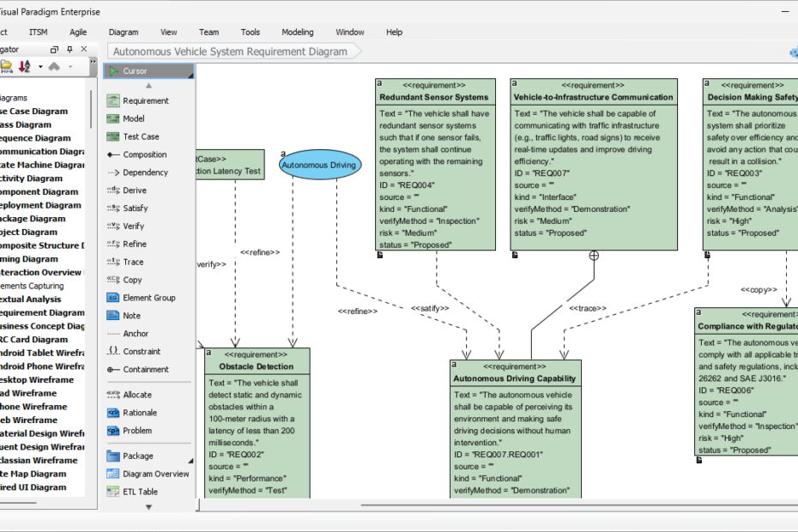Toggle the Navigator float mode button
Image resolution: width=798 pixels, height=532 pixels.
pyautogui.click(x=54, y=49)
